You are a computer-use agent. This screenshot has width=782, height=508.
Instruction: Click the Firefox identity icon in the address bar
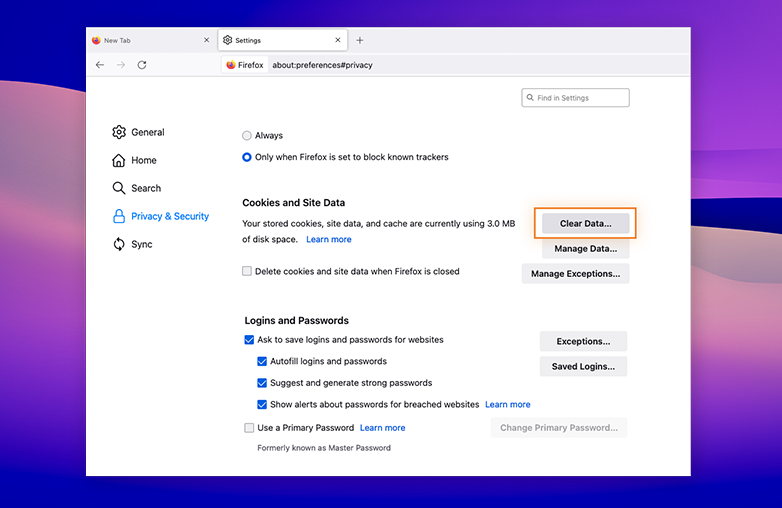coord(231,65)
